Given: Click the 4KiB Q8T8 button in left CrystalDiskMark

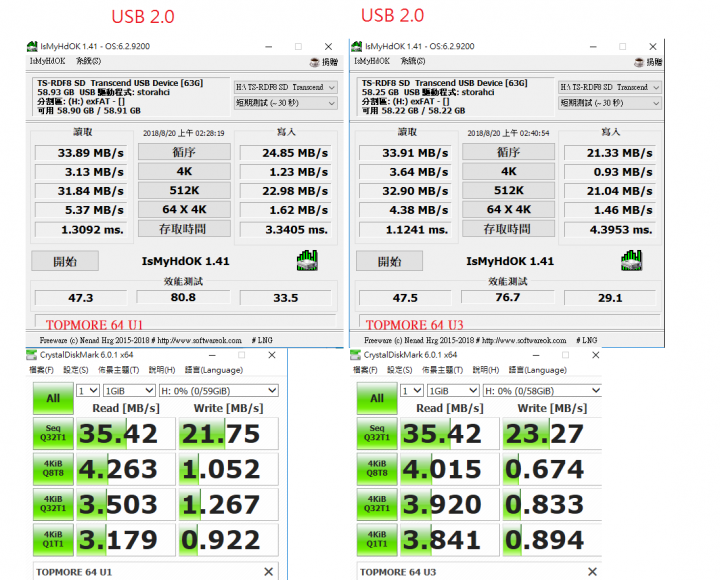Looking at the screenshot, I should 53,469.
